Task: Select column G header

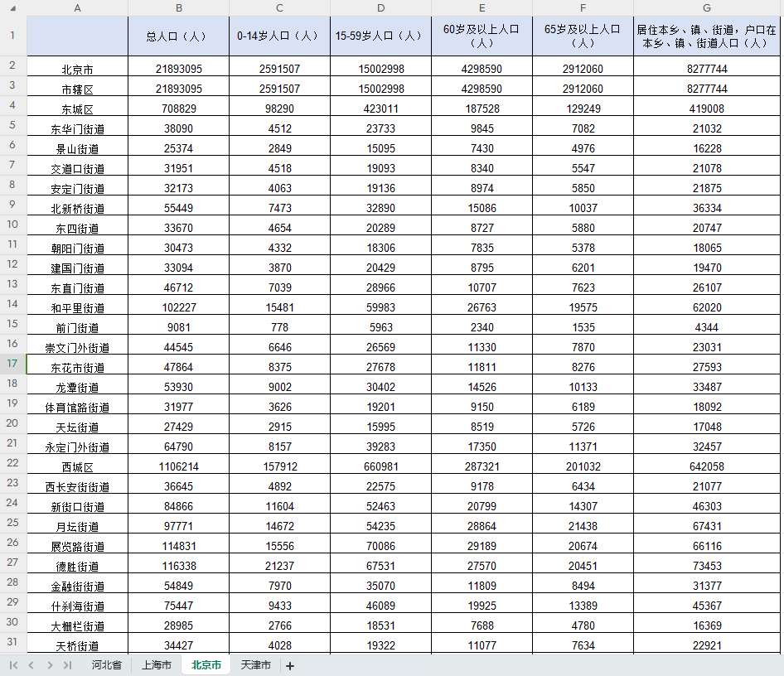Action: click(x=707, y=7)
